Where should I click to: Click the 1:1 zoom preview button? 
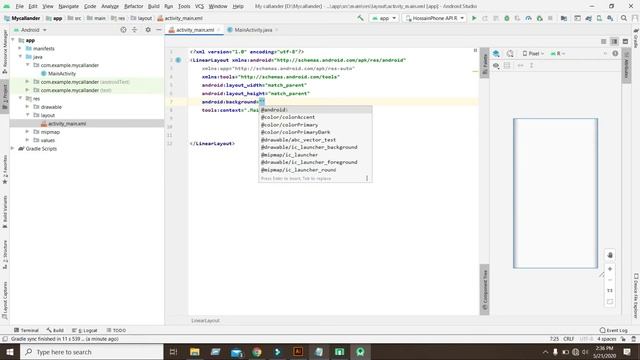point(610,291)
